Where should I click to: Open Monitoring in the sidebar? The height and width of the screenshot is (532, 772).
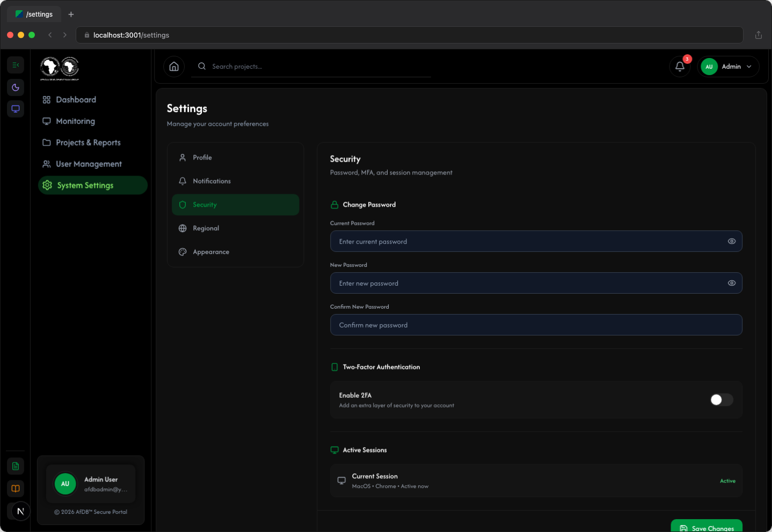coord(92,121)
